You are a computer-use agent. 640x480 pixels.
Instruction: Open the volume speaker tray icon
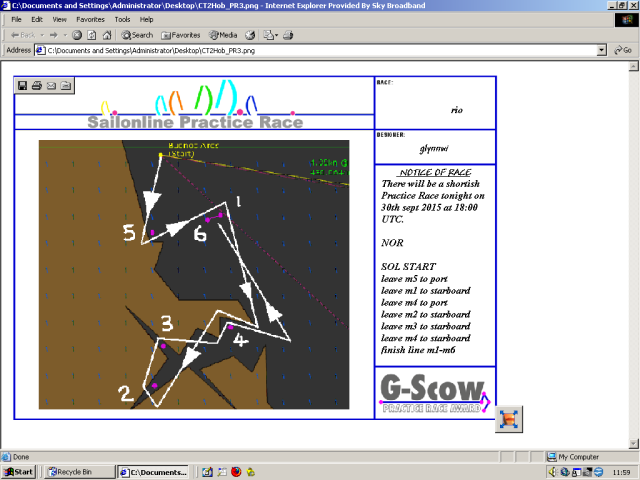pyautogui.click(x=553, y=472)
